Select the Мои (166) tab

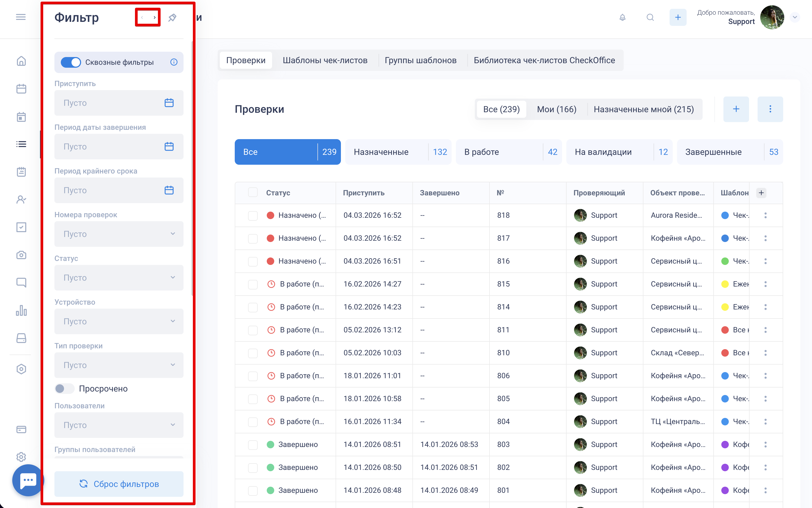pos(556,109)
